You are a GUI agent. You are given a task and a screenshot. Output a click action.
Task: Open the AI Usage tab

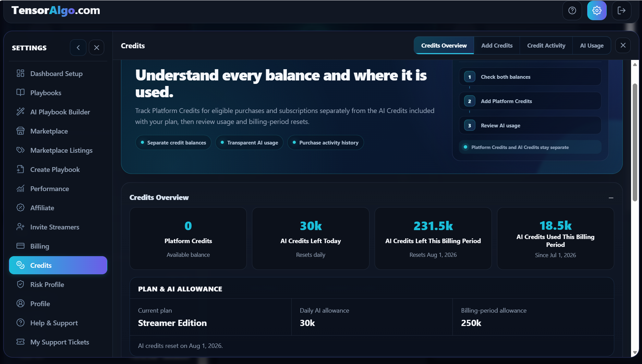pos(592,46)
